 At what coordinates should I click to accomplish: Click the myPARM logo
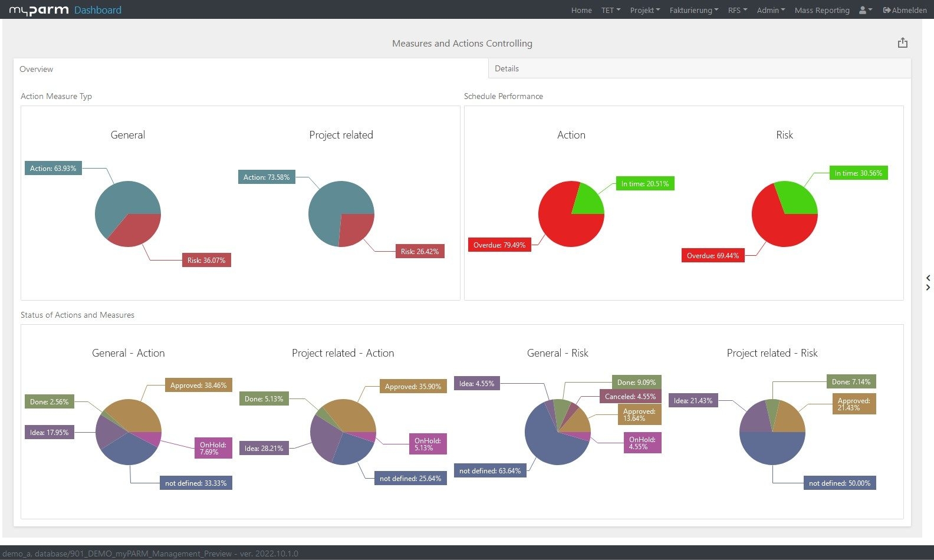coord(39,10)
